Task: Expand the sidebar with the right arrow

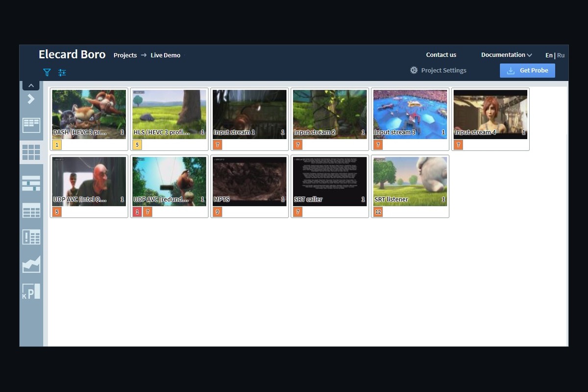Action: click(31, 99)
